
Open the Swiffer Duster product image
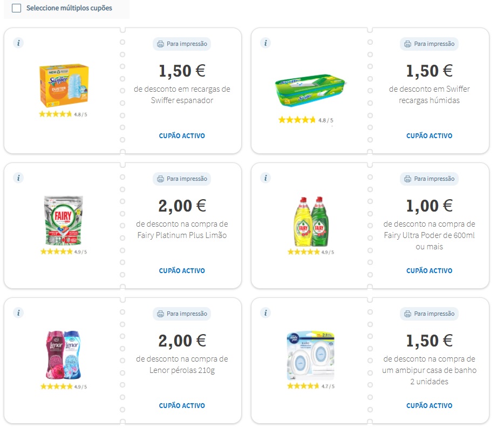[64, 85]
